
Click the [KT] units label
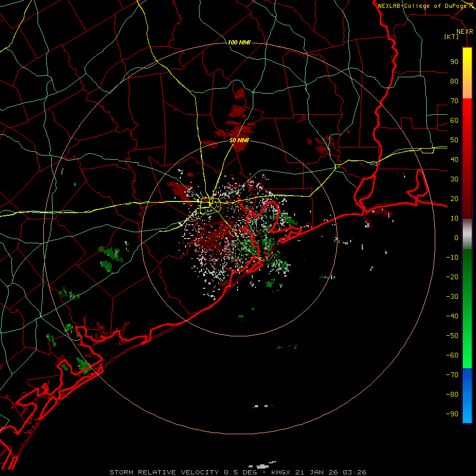click(x=452, y=36)
